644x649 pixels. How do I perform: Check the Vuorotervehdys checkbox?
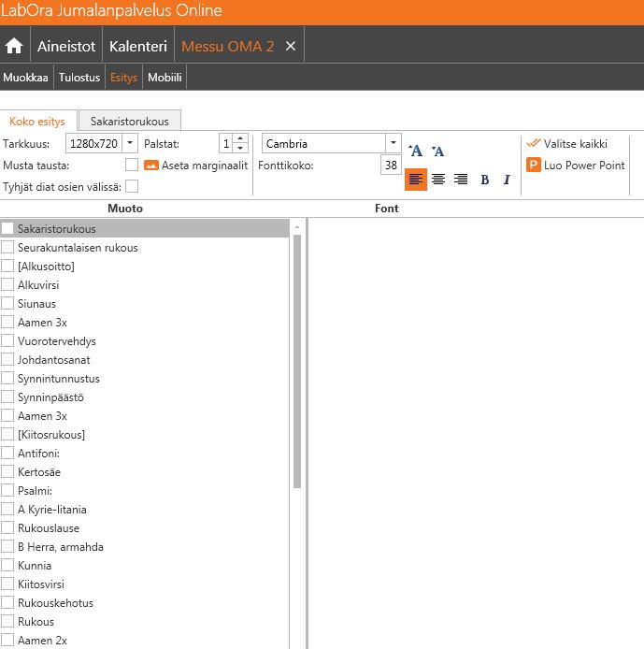tap(7, 340)
